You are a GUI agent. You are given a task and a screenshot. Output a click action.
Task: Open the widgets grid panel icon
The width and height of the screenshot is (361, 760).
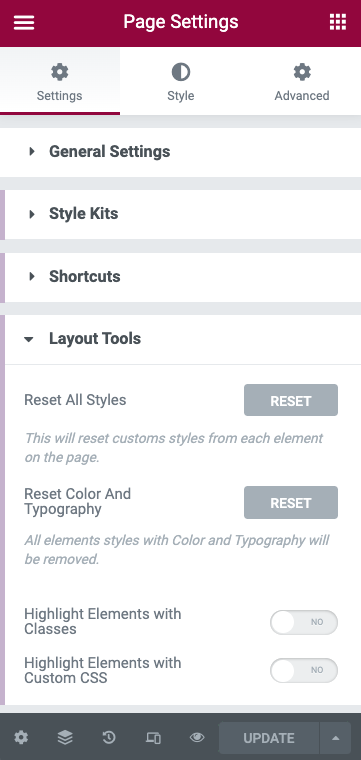tap(338, 22)
